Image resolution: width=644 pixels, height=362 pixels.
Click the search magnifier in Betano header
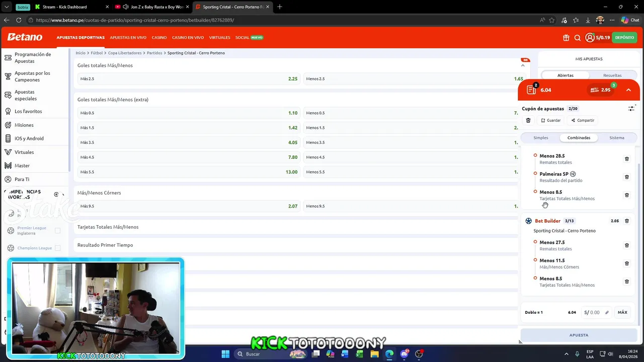pos(578,38)
